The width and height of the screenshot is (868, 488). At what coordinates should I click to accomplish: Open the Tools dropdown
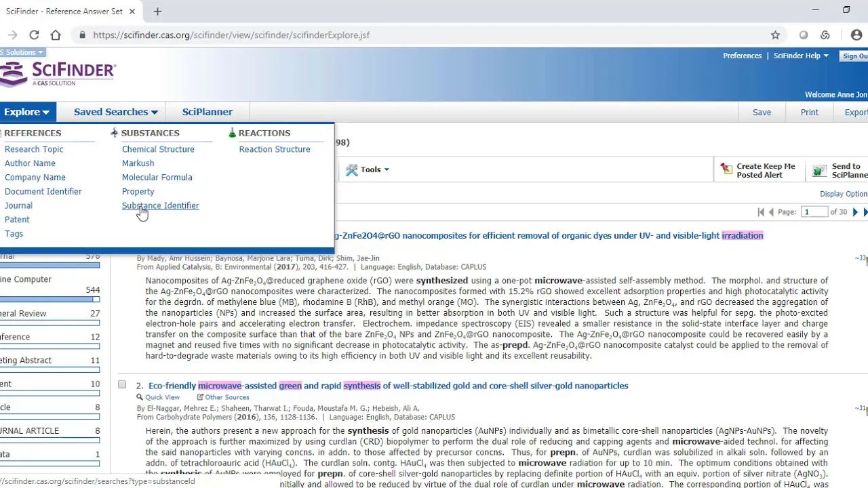[x=374, y=169]
